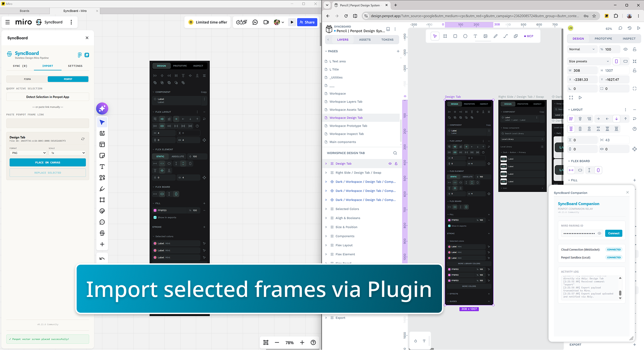644x350 pixels.
Task: Start Miro presentation mode play button
Action: coord(292,22)
